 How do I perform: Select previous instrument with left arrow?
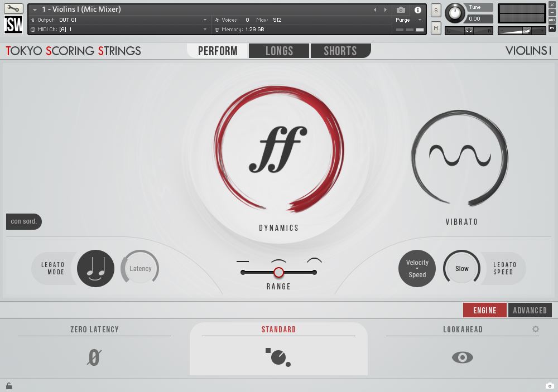(x=375, y=10)
